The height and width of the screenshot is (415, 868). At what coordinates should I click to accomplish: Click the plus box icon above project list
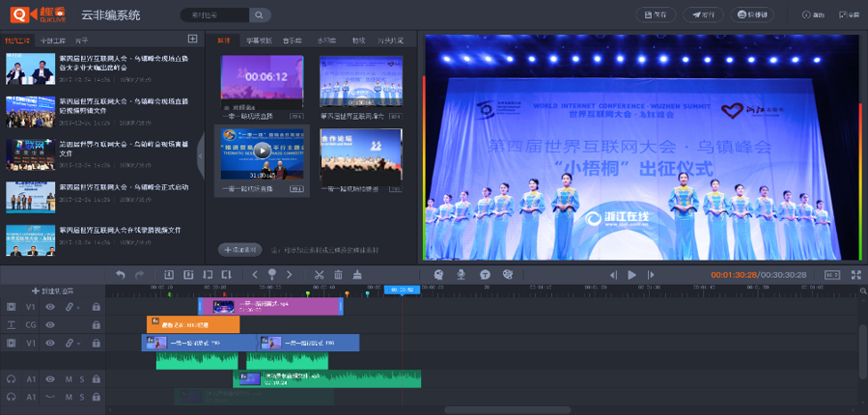click(193, 39)
